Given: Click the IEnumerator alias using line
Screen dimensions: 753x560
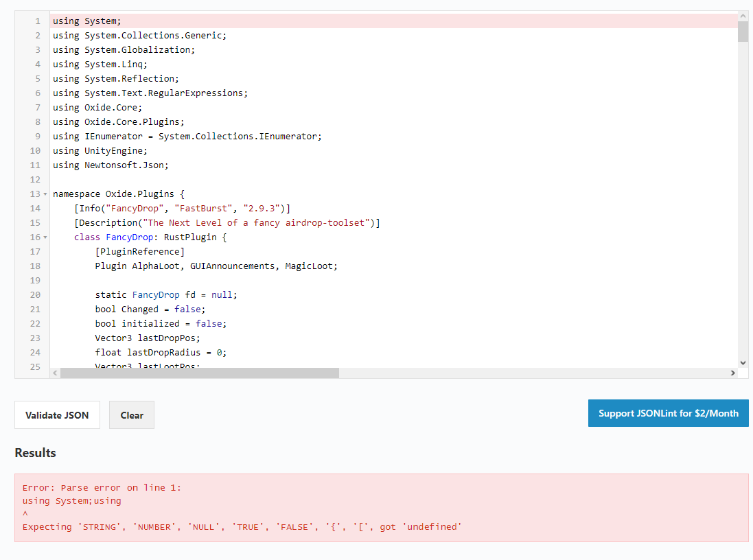Looking at the screenshot, I should point(187,137).
